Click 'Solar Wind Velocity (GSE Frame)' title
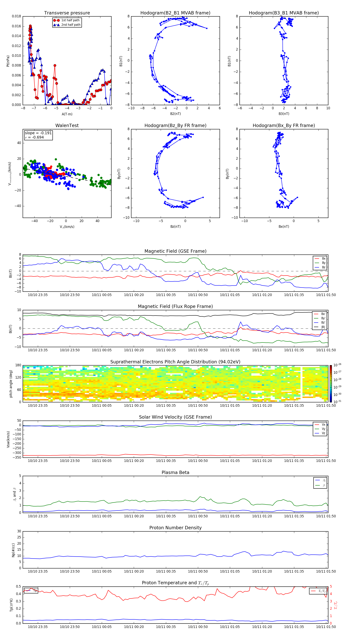The image size is (351, 644). pos(175,417)
